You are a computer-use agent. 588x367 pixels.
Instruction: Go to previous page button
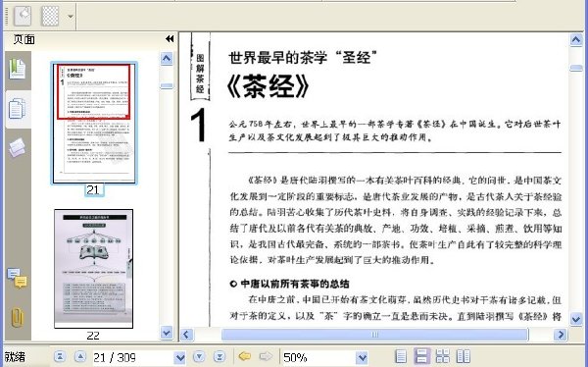pos(79,356)
